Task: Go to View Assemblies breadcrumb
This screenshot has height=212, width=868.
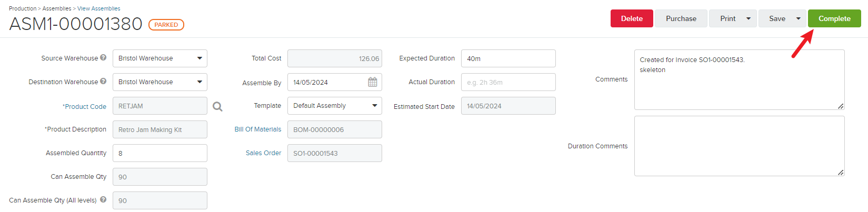Action: coord(98,8)
